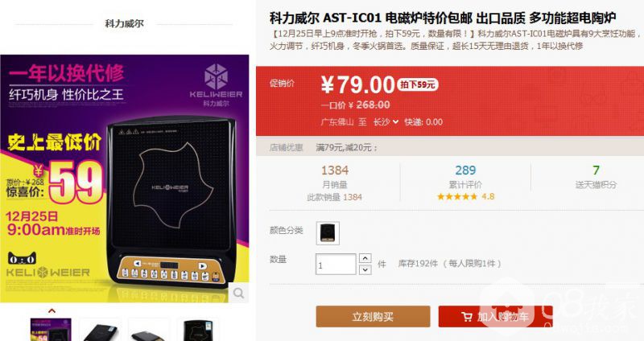Open the 长沙 destination dropdown
The image size is (644, 341).
[x=386, y=122]
